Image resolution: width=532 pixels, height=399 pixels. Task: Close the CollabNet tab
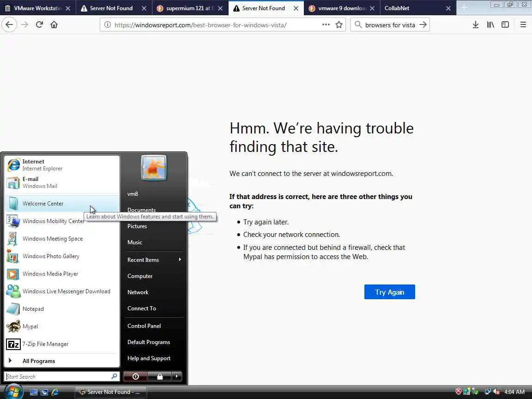[448, 8]
